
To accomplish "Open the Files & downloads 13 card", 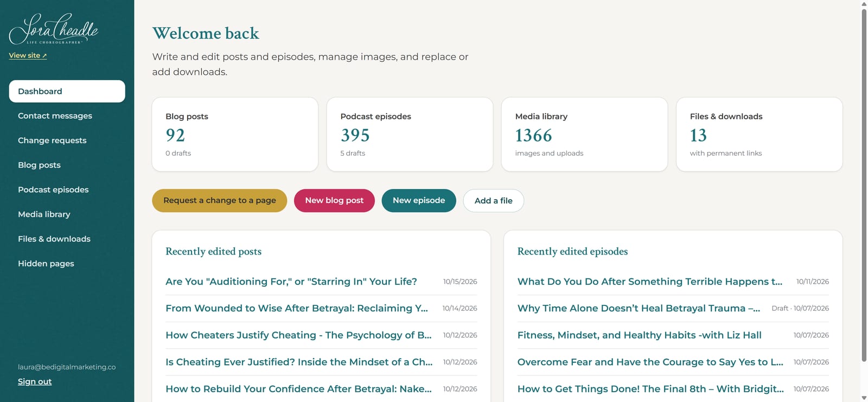I will click(759, 135).
